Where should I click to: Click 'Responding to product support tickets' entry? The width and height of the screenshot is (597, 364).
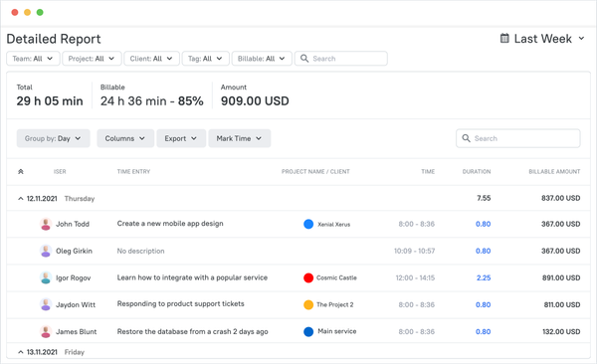(x=180, y=304)
